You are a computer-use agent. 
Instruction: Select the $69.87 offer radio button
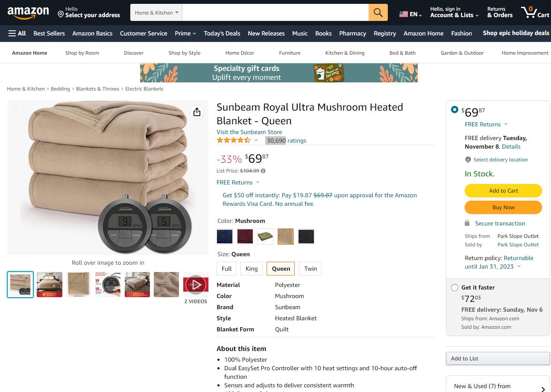(x=454, y=109)
